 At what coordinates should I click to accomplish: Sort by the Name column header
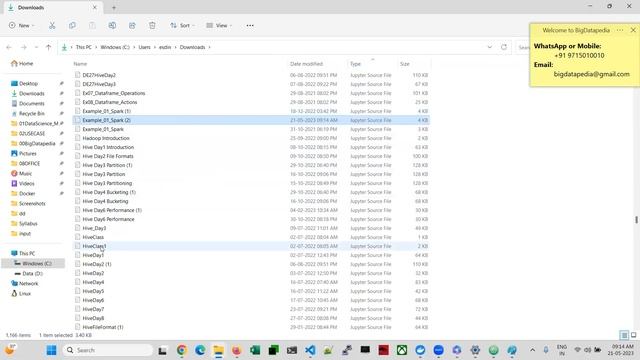click(80, 64)
